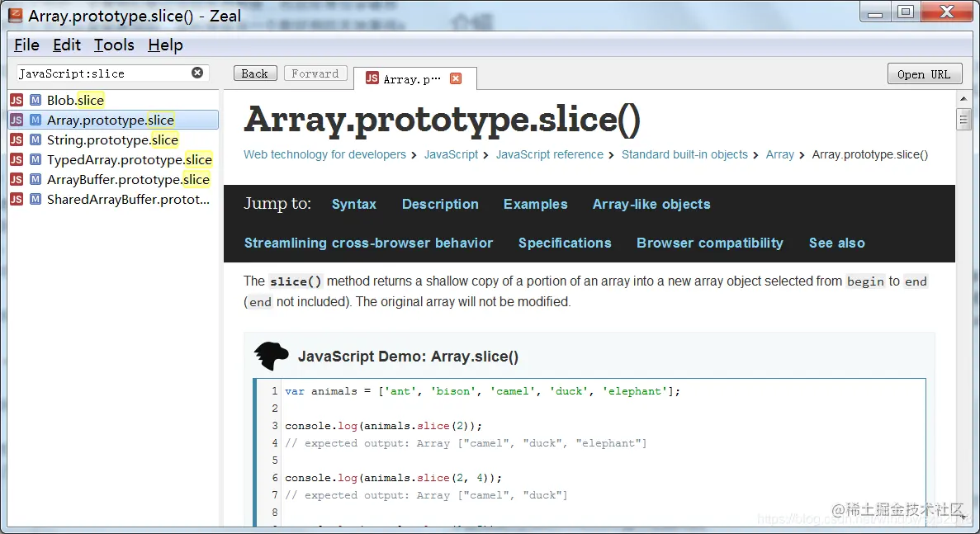Click the vertical scrollbar up arrow
The image size is (980, 534).
point(963,99)
